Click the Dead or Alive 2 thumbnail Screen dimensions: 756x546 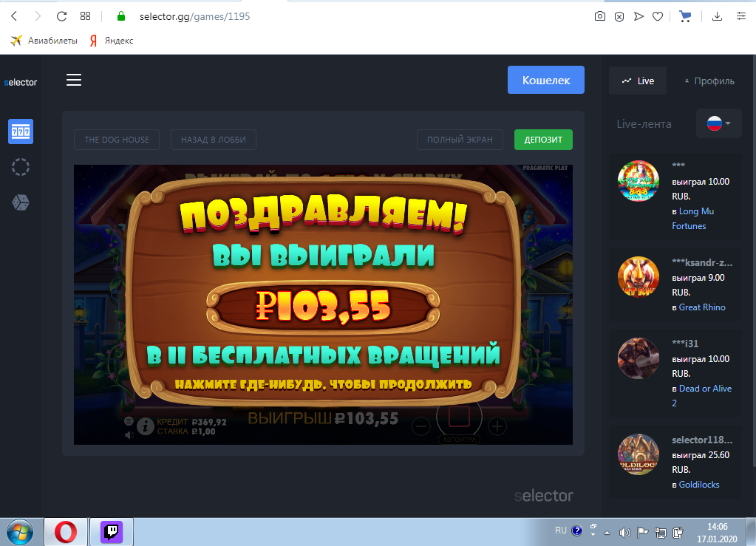(x=638, y=358)
